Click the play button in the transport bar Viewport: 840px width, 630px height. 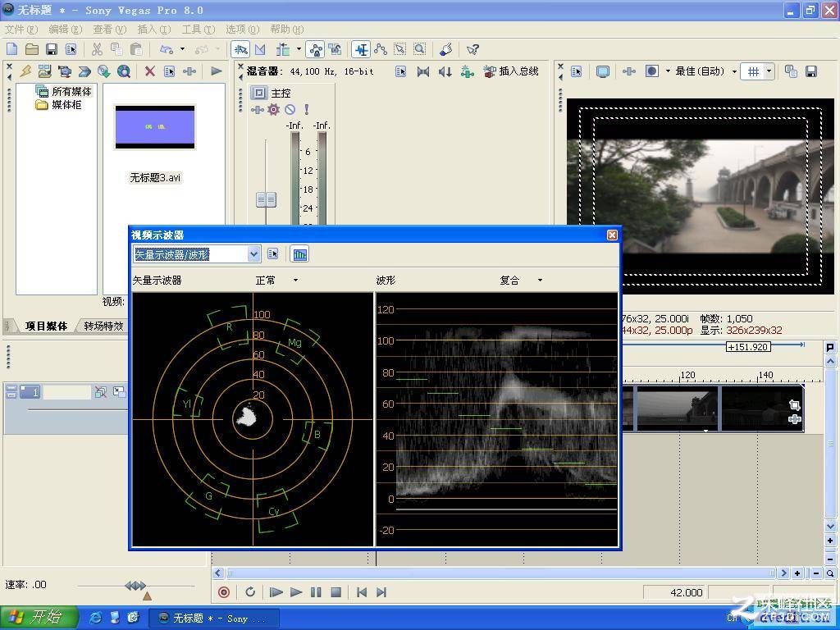point(295,592)
